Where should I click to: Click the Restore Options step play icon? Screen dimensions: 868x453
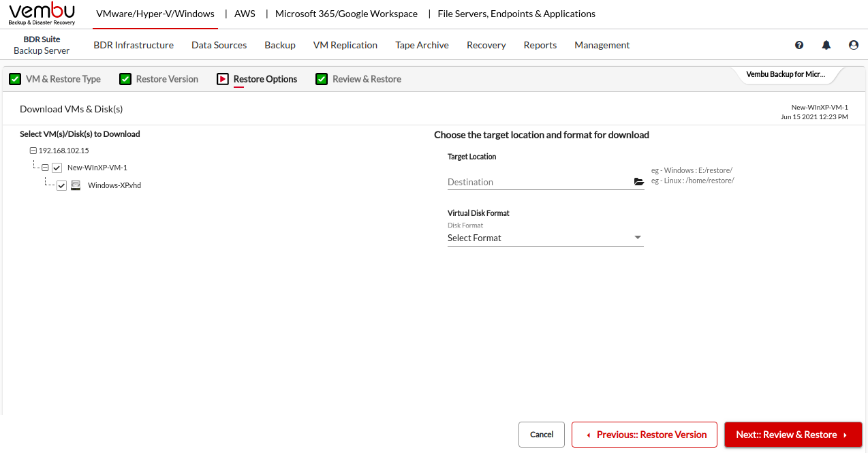(x=223, y=79)
